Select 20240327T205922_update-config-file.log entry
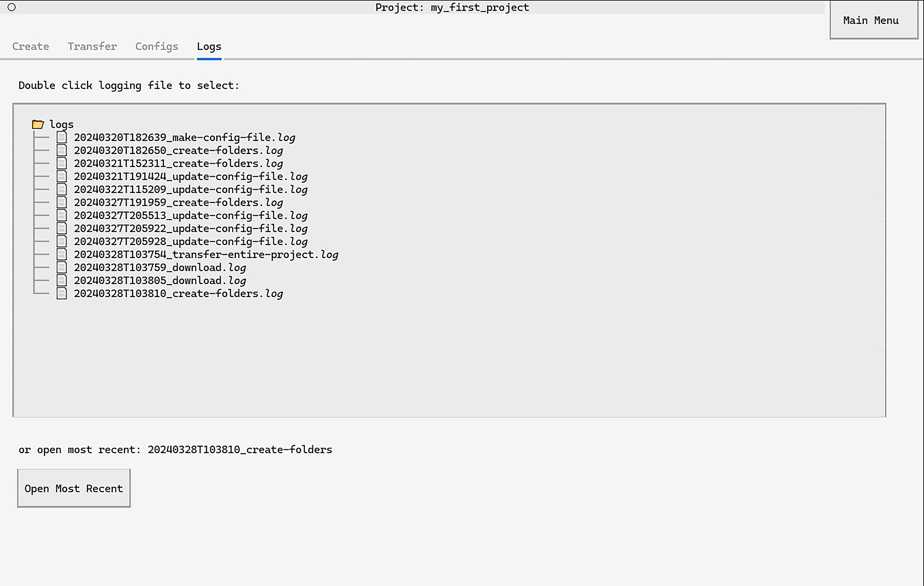 point(191,228)
